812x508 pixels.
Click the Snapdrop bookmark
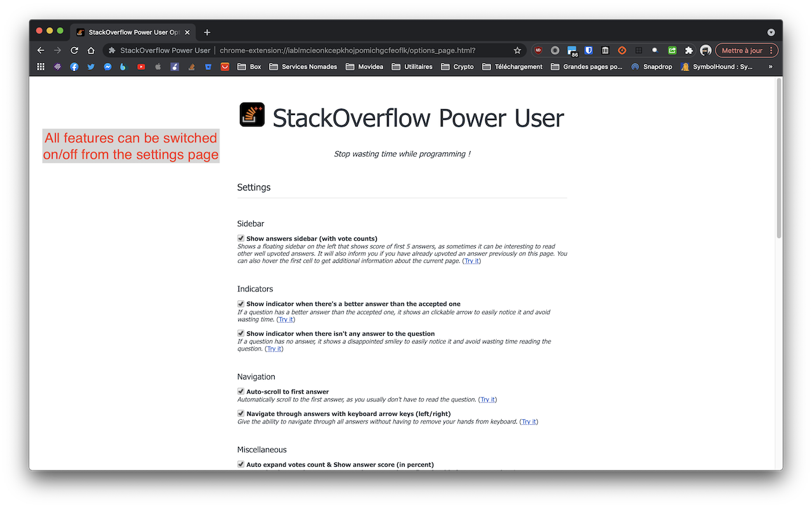(652, 66)
